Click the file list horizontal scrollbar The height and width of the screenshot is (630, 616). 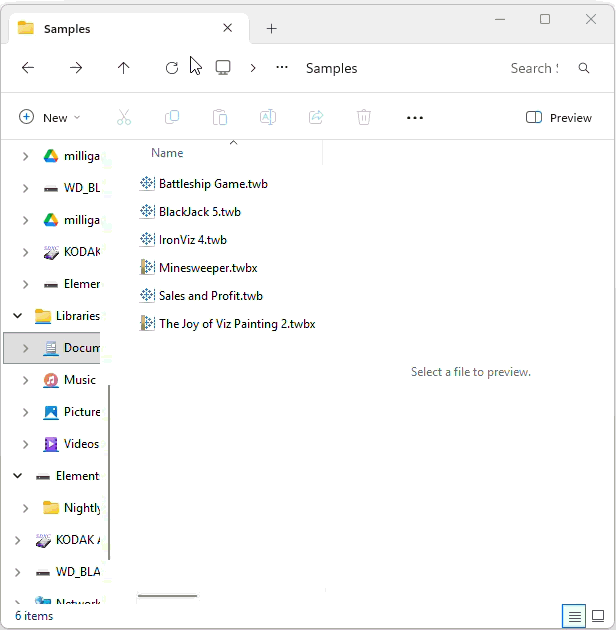point(167,596)
